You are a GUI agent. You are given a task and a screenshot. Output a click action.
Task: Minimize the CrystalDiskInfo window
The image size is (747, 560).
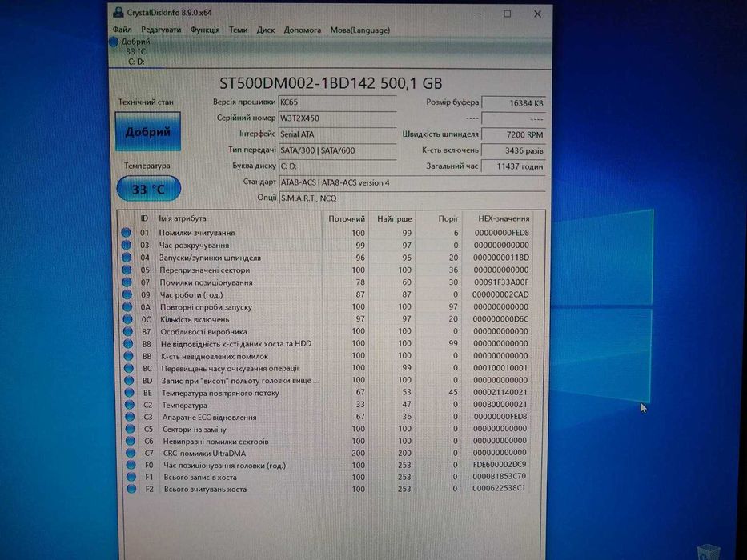click(478, 14)
